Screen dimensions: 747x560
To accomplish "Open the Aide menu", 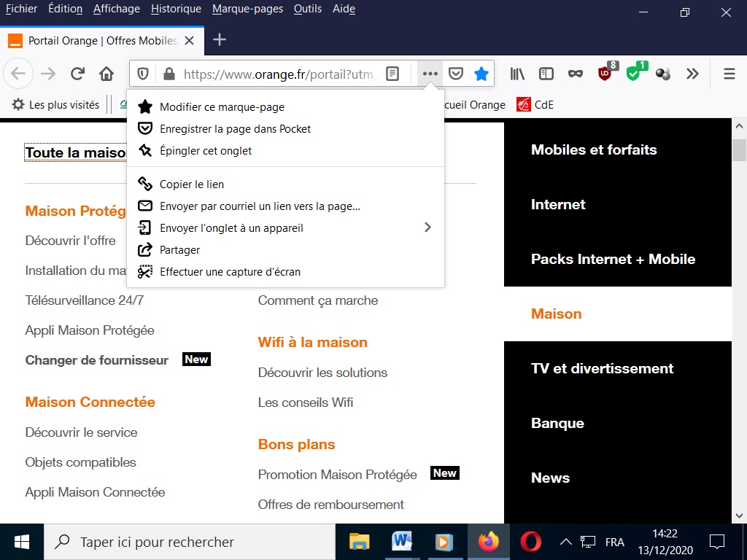I will click(344, 9).
